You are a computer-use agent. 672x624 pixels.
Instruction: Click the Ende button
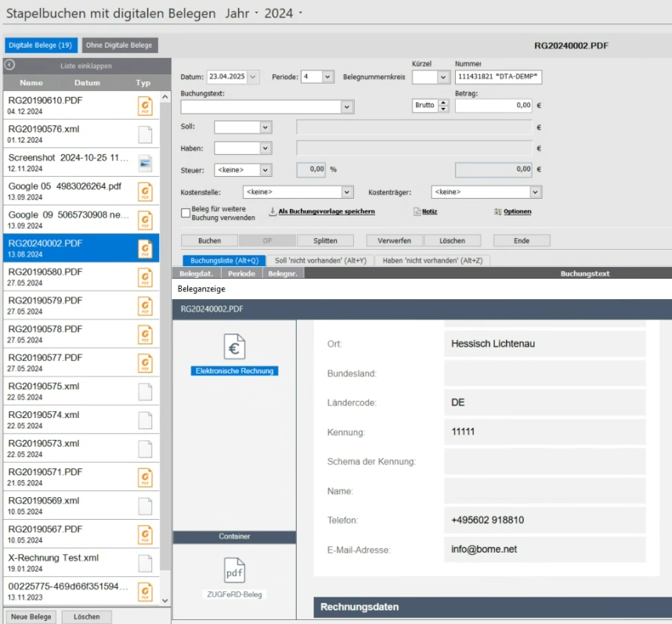(x=522, y=240)
